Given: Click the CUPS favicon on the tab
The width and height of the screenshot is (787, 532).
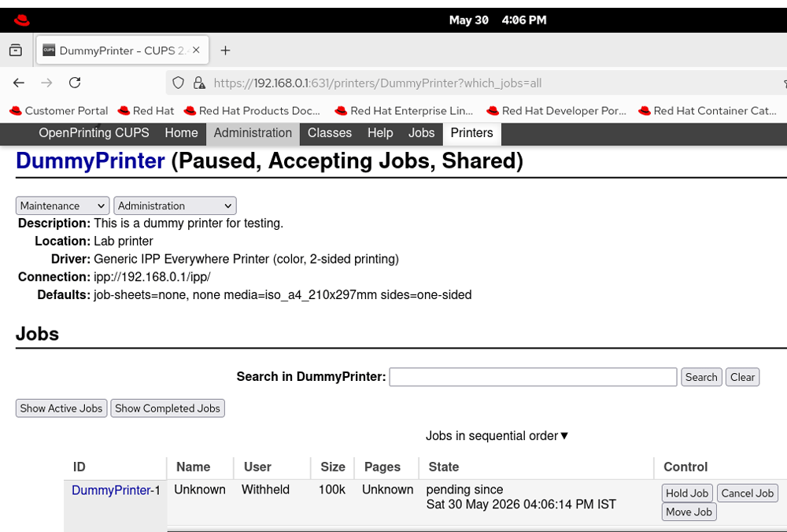Looking at the screenshot, I should coord(49,50).
